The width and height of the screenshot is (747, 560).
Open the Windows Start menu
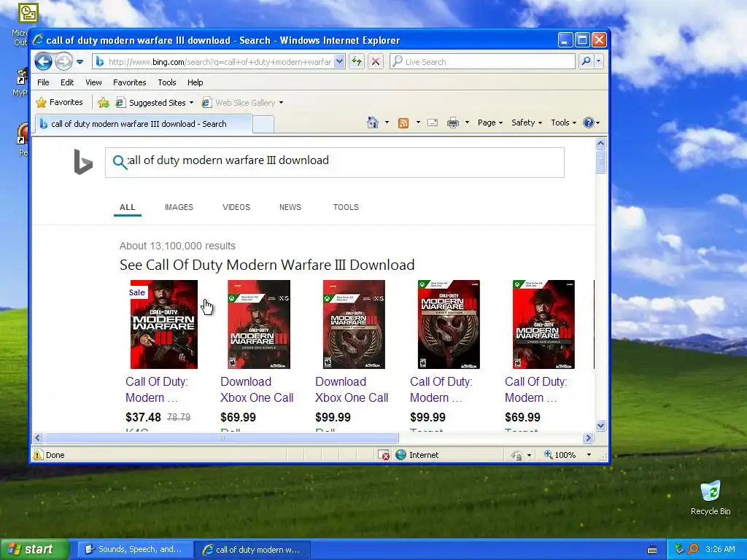pyautogui.click(x=35, y=549)
